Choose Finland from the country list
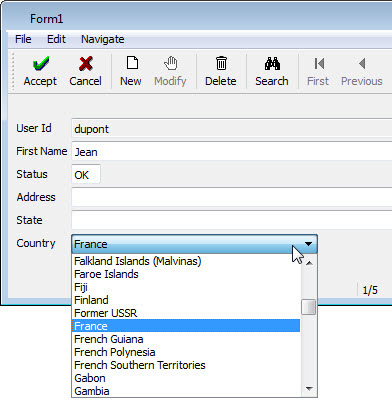 click(186, 300)
